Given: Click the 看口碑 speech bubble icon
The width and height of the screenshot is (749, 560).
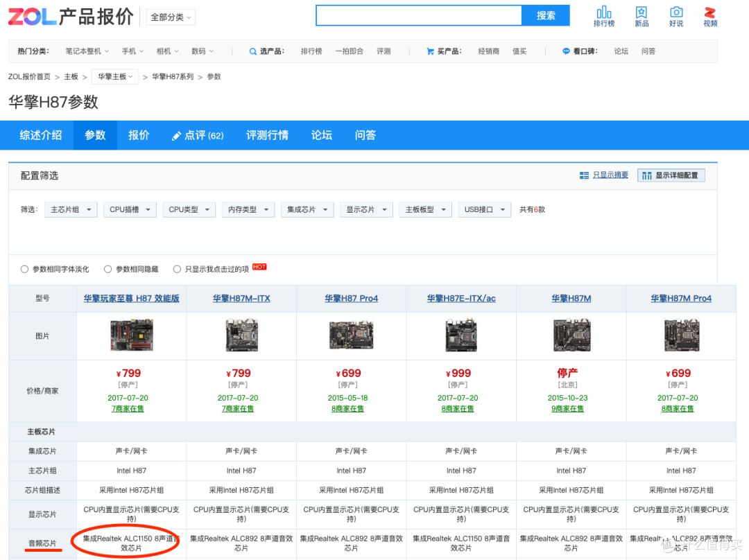Looking at the screenshot, I should pos(566,51).
